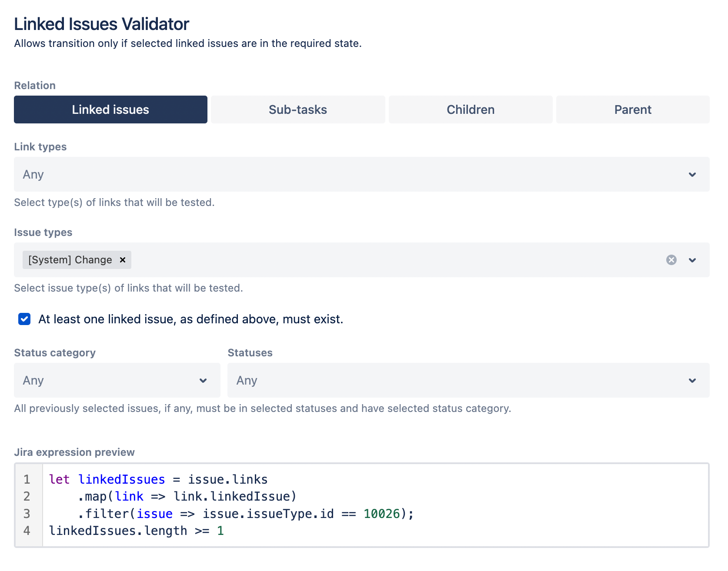This screenshot has width=728, height=571.
Task: Select the Linked issues relation
Action: click(110, 110)
